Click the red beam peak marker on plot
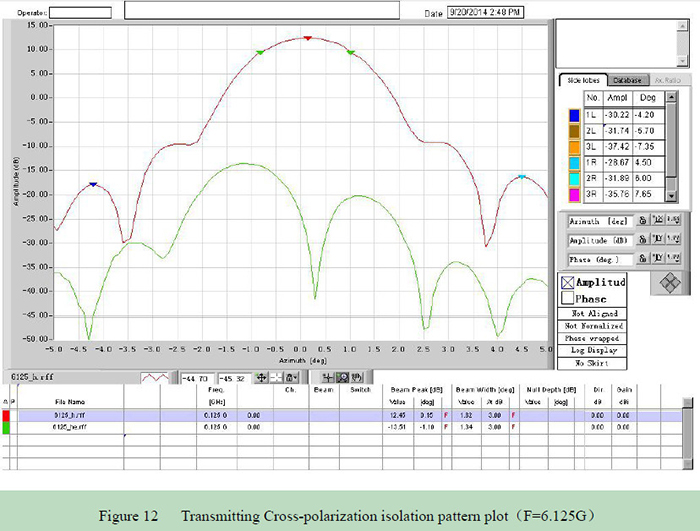Screen dimensions: 700x531 coord(308,38)
